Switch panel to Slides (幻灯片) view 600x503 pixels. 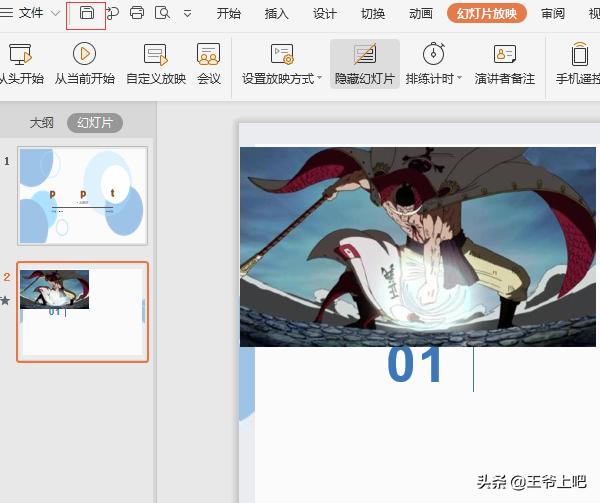click(95, 123)
